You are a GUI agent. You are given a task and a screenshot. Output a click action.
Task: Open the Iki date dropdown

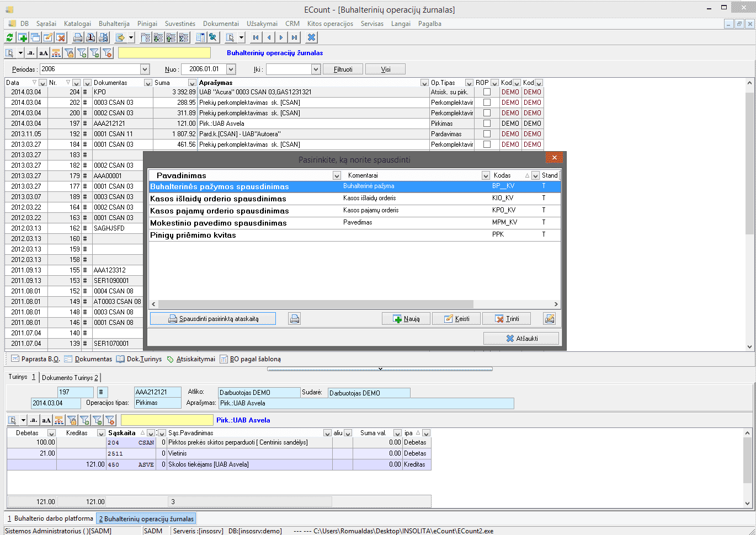point(316,69)
